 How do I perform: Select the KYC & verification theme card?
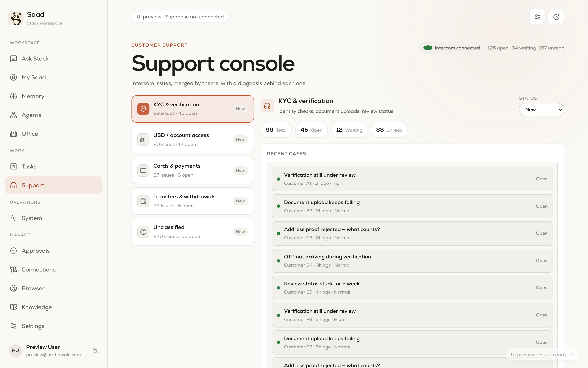click(193, 109)
